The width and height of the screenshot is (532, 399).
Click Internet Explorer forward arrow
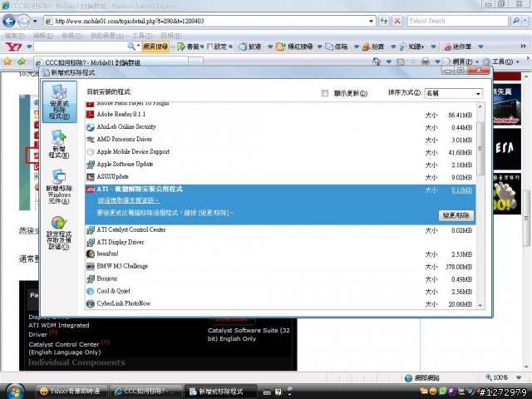point(23,21)
